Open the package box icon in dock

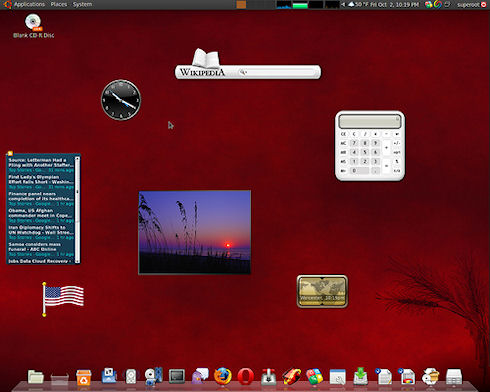(x=430, y=377)
